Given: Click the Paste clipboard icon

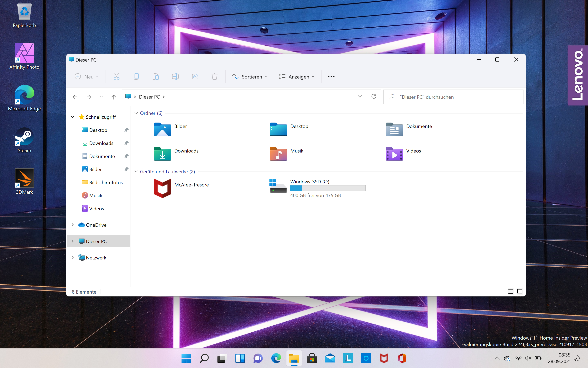Looking at the screenshot, I should coord(156,77).
